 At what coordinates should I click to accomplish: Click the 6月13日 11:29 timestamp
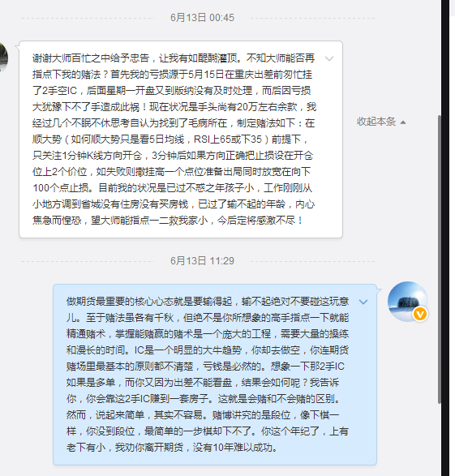[x=202, y=261]
